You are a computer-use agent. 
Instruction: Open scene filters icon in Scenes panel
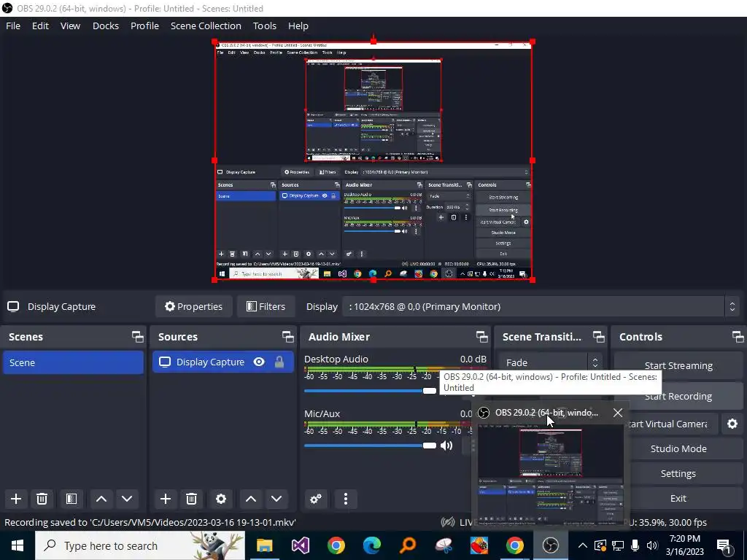(x=71, y=499)
